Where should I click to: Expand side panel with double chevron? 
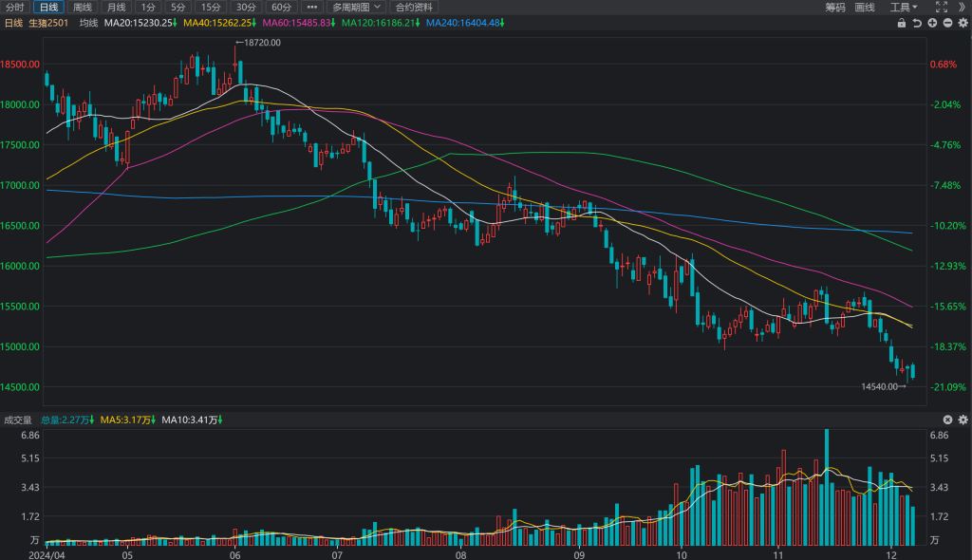pyautogui.click(x=963, y=7)
